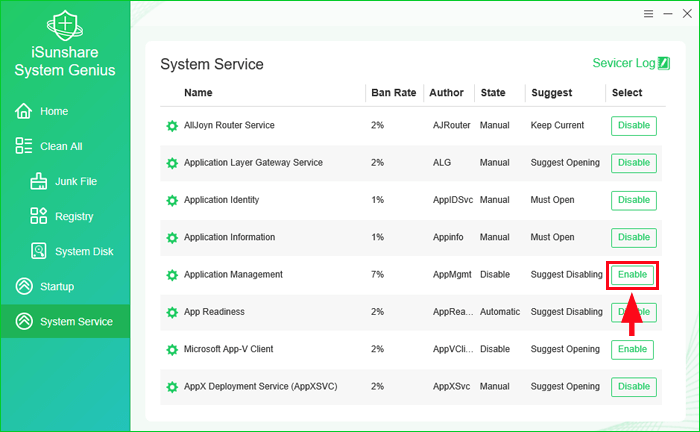Image resolution: width=700 pixels, height=432 pixels.
Task: Close the System Genius window
Action: [x=687, y=14]
